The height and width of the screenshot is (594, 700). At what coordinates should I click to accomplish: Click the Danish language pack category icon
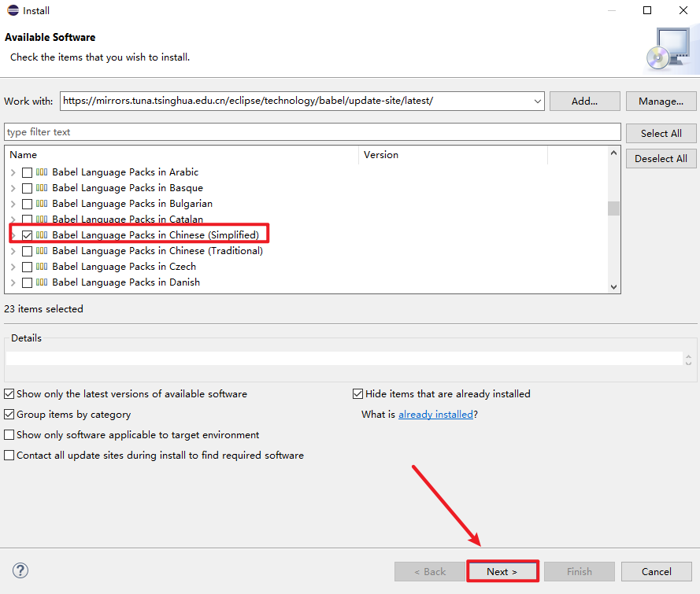point(43,282)
